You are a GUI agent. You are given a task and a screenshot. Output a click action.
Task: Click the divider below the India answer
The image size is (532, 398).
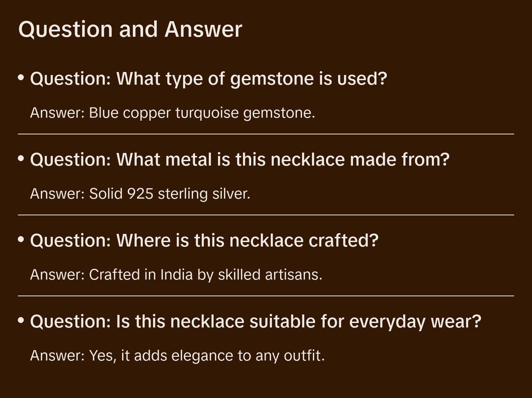pos(266,296)
